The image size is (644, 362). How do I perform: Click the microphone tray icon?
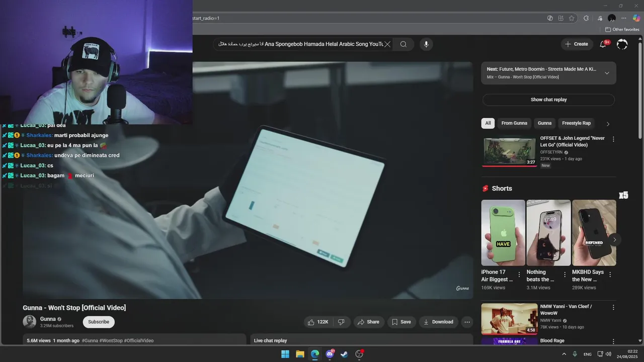[575, 354]
